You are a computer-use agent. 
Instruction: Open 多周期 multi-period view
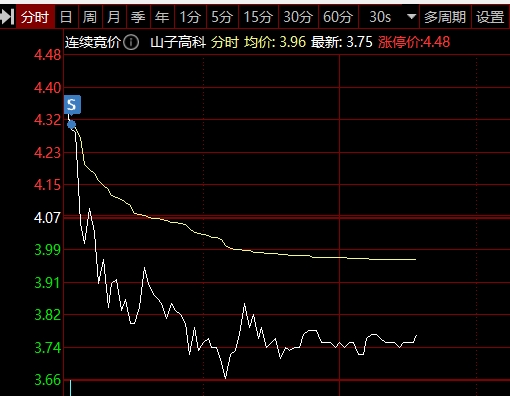(x=445, y=17)
